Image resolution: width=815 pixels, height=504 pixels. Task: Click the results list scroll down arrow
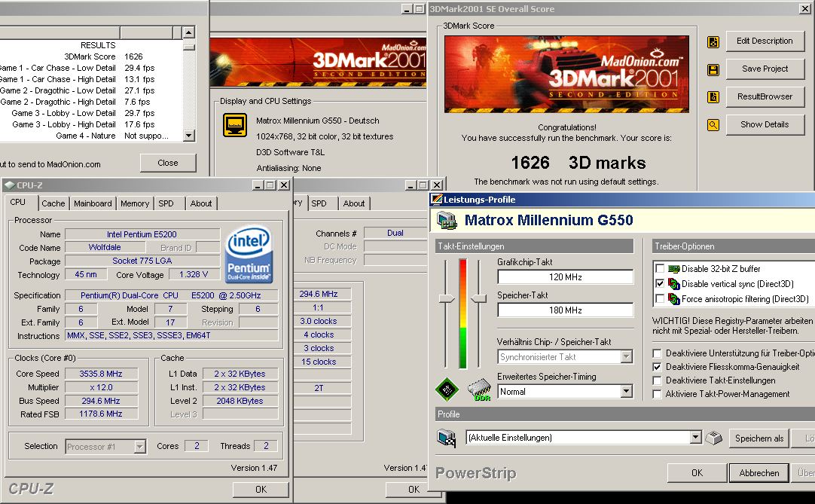pyautogui.click(x=188, y=136)
